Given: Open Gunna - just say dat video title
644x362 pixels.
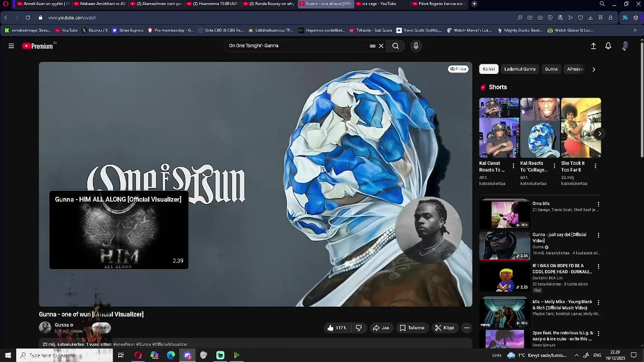Looking at the screenshot, I should pyautogui.click(x=559, y=237).
